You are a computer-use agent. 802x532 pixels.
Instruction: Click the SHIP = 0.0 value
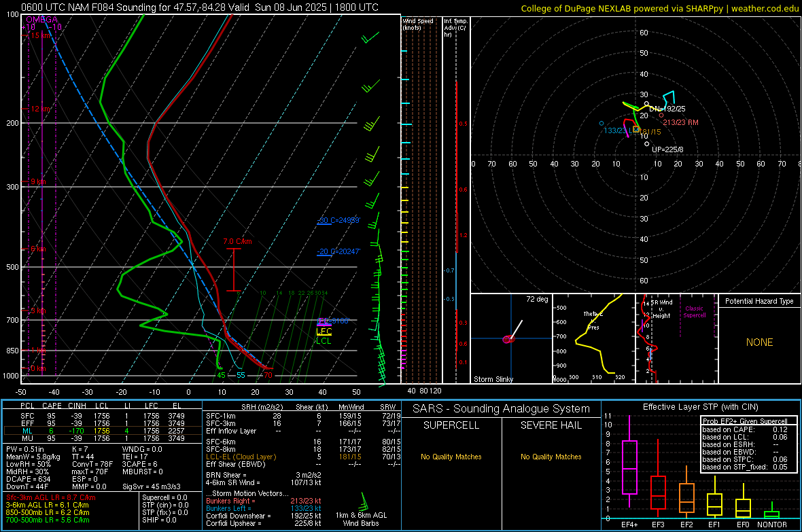click(159, 520)
